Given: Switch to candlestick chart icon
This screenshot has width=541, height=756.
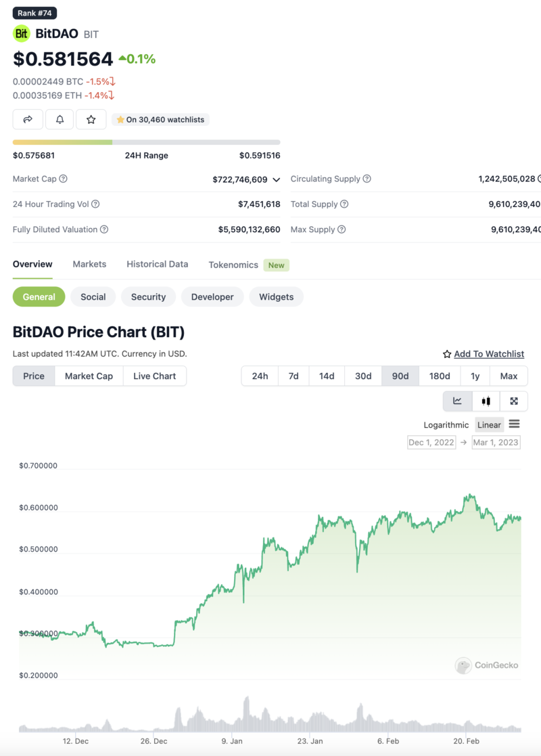Looking at the screenshot, I should (x=486, y=401).
